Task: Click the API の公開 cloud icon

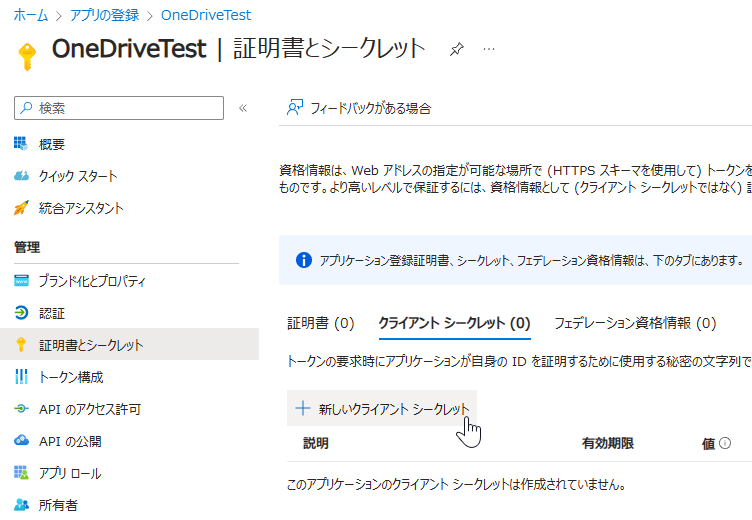Action: [21, 440]
